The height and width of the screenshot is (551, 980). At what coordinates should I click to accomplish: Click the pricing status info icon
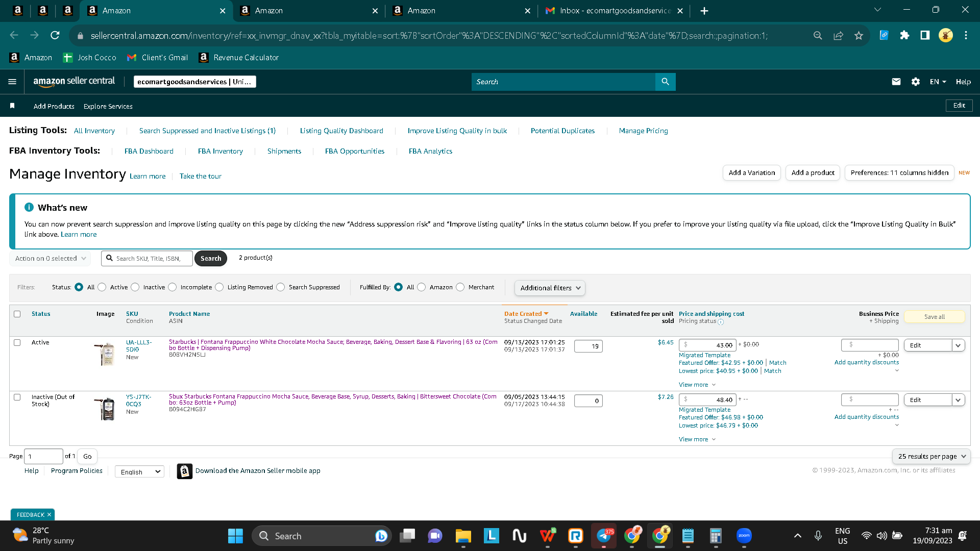721,322
